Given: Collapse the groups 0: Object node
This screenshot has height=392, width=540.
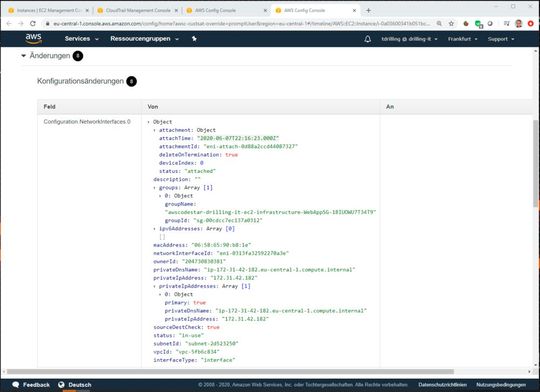Looking at the screenshot, I should pyautogui.click(x=160, y=196).
